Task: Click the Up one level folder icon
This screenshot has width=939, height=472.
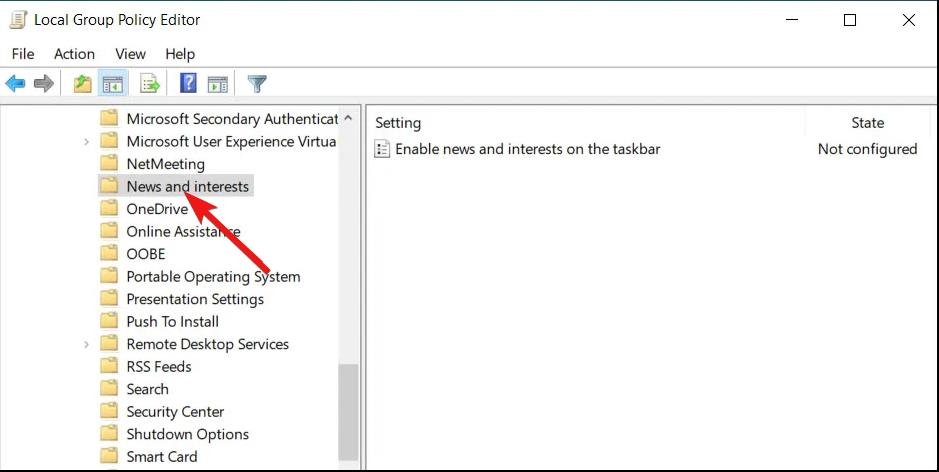Action: click(83, 84)
